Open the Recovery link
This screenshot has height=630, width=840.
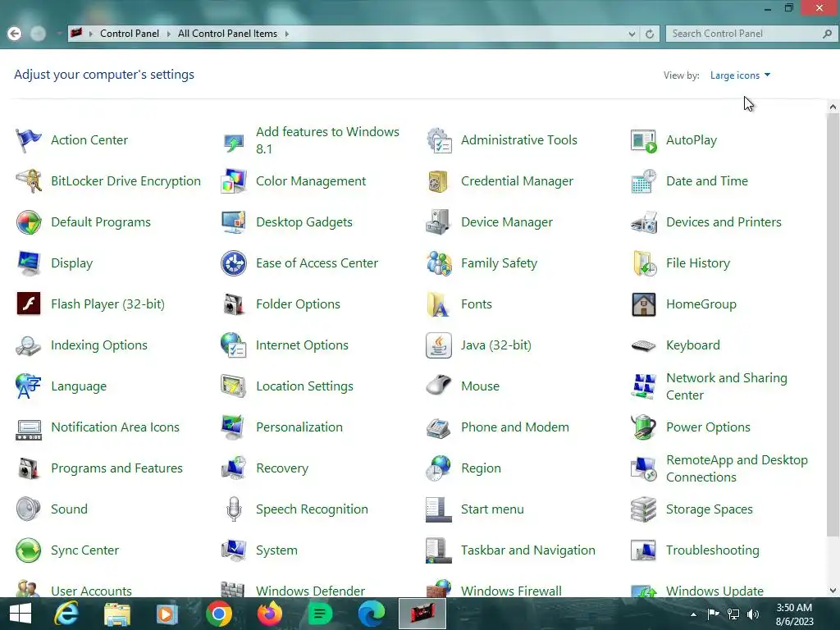pyautogui.click(x=282, y=468)
